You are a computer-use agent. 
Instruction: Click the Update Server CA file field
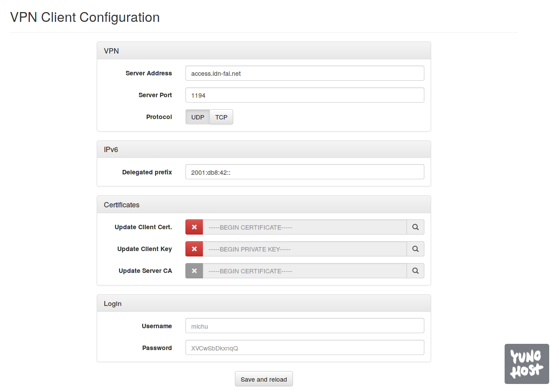(304, 271)
